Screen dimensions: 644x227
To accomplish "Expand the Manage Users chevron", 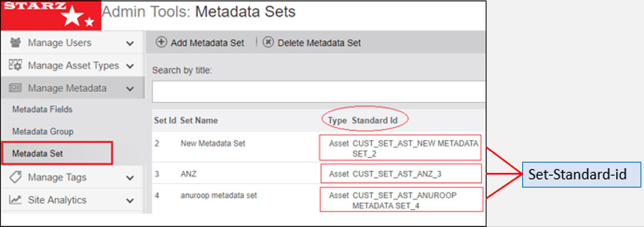I will coord(130,43).
